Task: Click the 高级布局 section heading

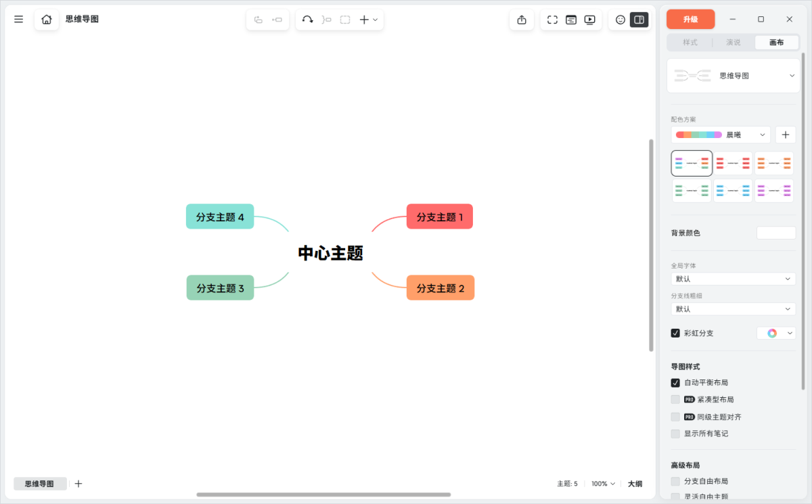Action: click(x=685, y=465)
